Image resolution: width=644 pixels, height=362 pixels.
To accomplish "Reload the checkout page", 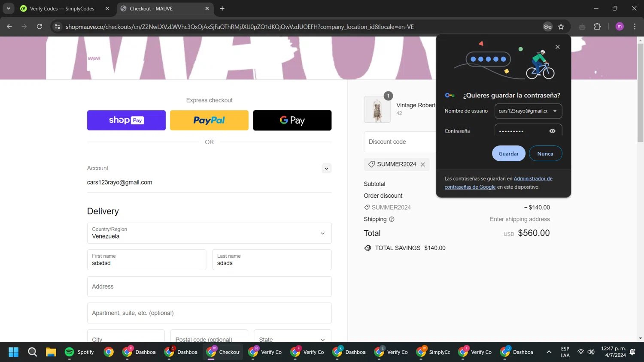I will (39, 27).
